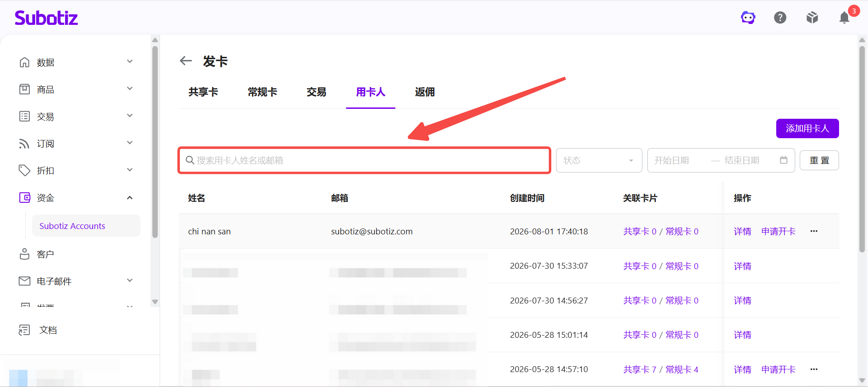Open more actions for 14:57:10 row
Screen dimensions: 868x387
814,369
